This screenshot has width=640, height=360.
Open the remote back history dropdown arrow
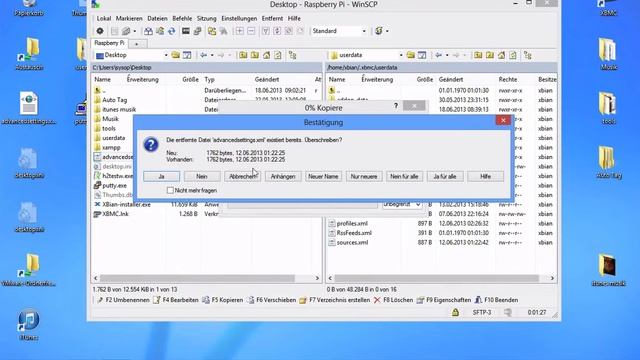click(x=447, y=55)
